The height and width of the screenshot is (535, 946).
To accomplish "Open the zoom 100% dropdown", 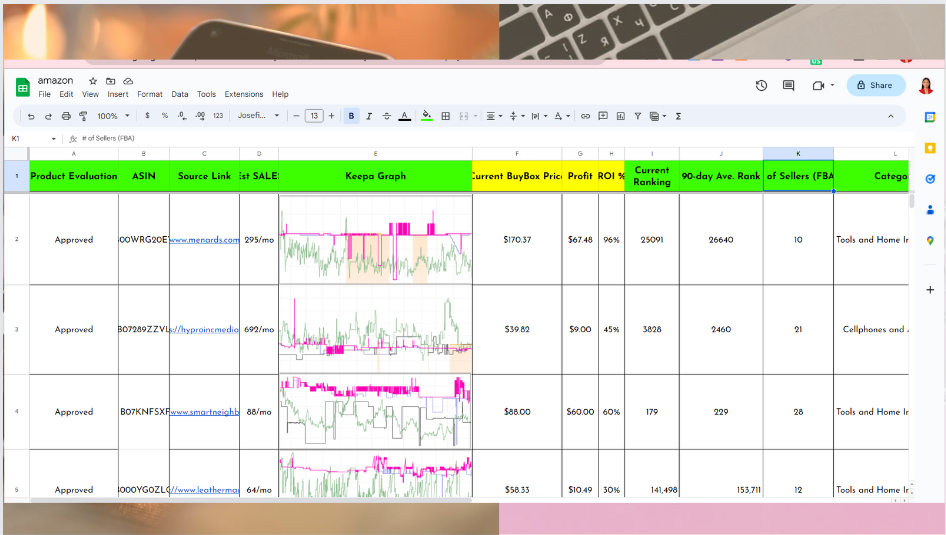I will [x=113, y=116].
